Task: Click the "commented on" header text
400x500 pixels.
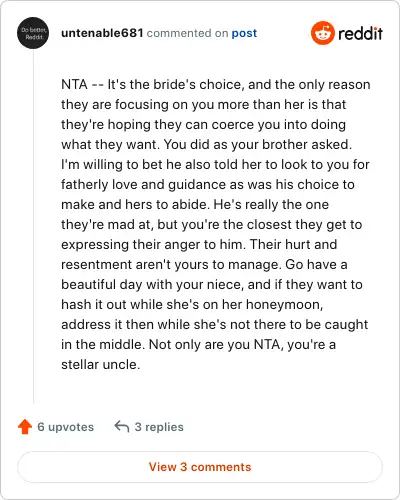Action: pyautogui.click(x=187, y=33)
